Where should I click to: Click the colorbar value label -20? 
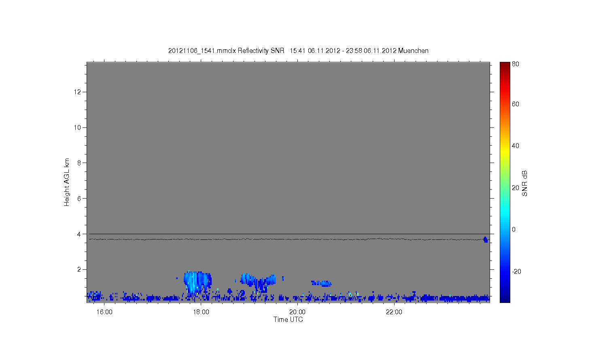click(x=516, y=271)
